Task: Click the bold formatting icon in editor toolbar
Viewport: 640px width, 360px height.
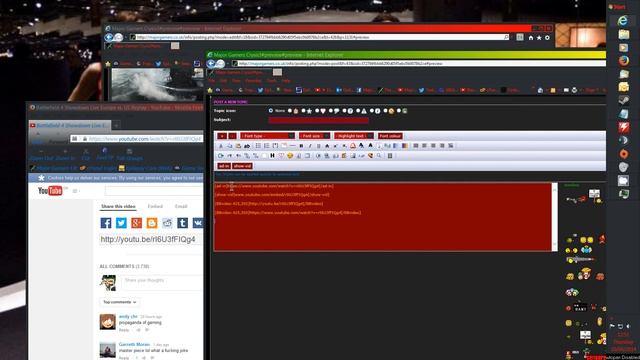Action: [x=301, y=146]
